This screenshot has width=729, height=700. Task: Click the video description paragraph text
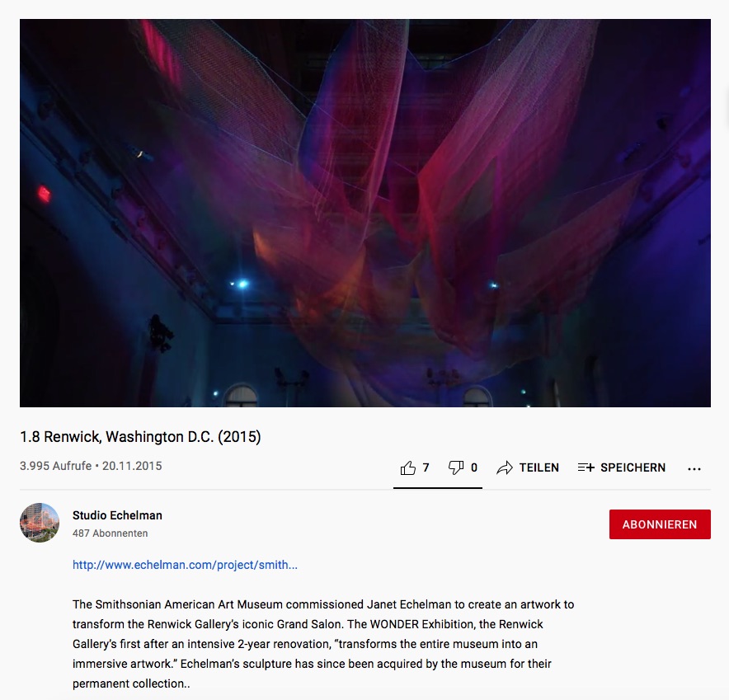pyautogui.click(x=323, y=644)
